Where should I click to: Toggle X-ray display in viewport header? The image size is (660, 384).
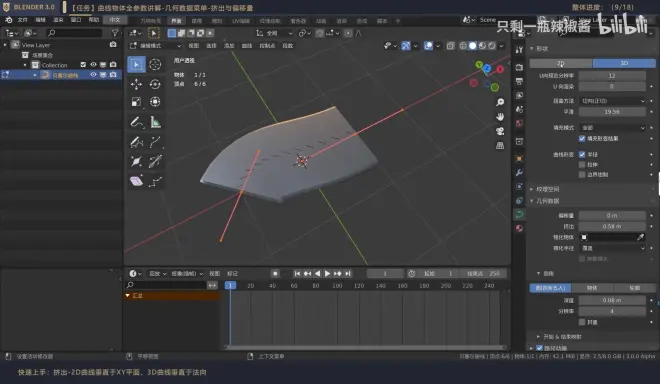(x=450, y=45)
